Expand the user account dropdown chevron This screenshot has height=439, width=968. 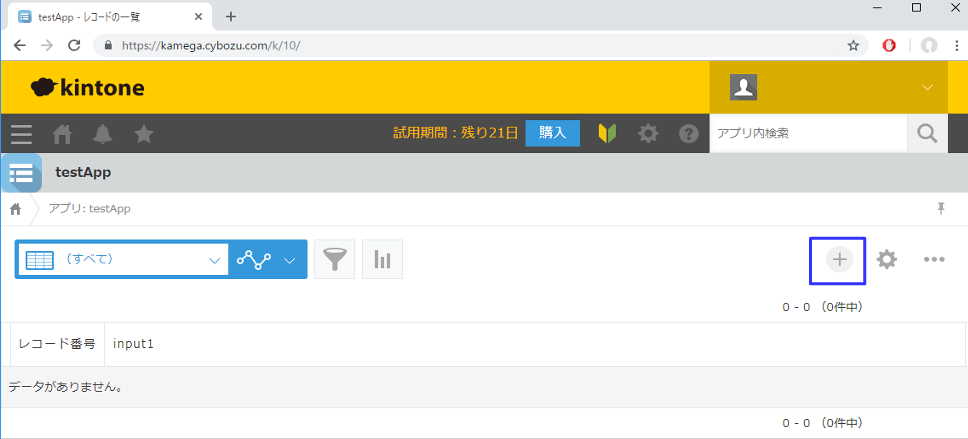(x=927, y=87)
